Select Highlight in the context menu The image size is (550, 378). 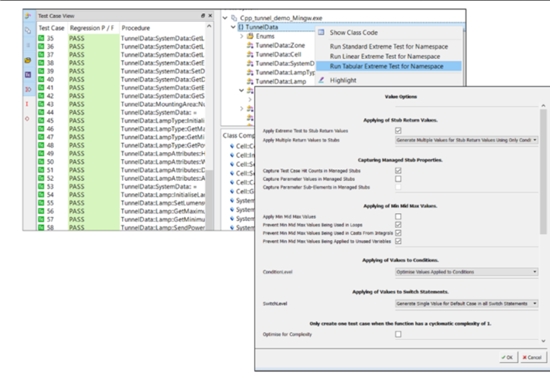click(343, 80)
